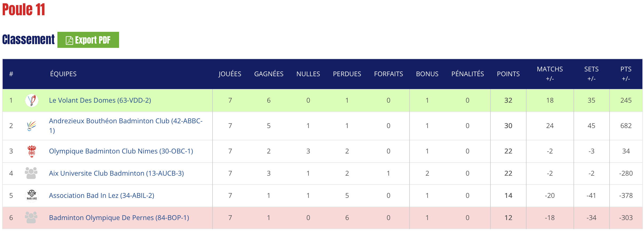
Task: Open Association Bad In Lez (34-ABIL-2) link
Action: pyautogui.click(x=101, y=196)
